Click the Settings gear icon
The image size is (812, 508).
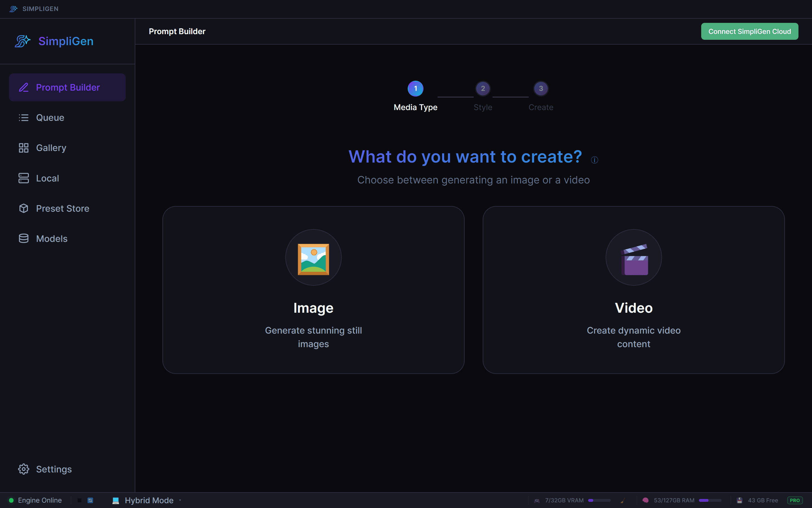23,469
